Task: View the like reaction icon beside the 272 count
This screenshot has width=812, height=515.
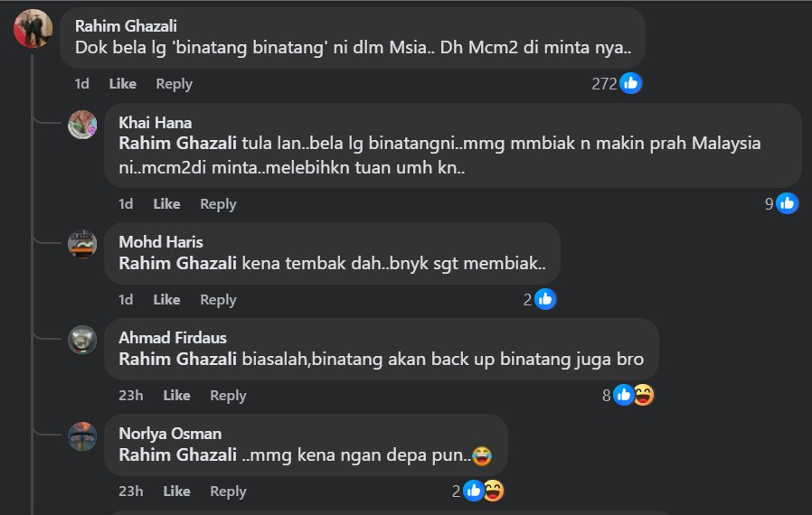Action: coord(631,83)
